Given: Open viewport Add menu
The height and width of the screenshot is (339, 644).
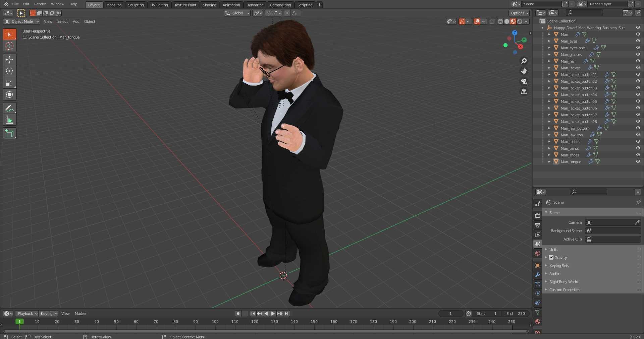Looking at the screenshot, I should tap(76, 21).
